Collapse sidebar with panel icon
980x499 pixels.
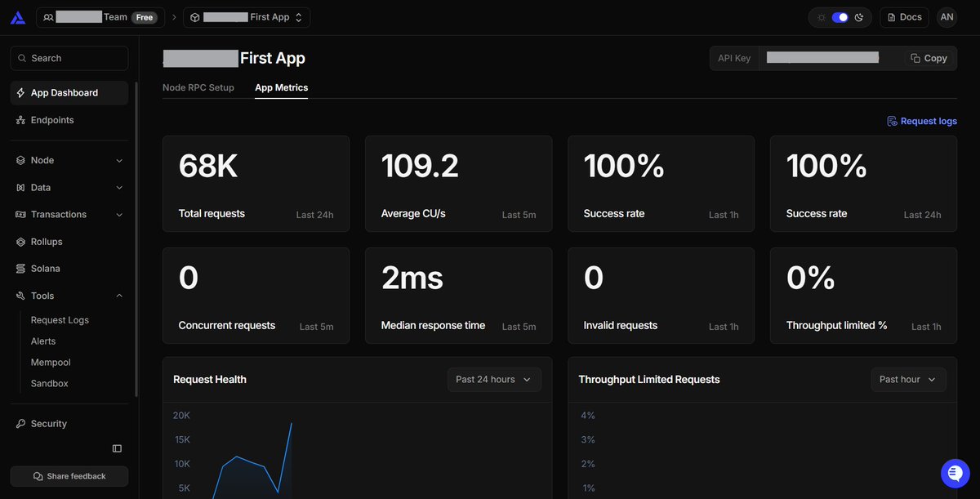pos(117,448)
